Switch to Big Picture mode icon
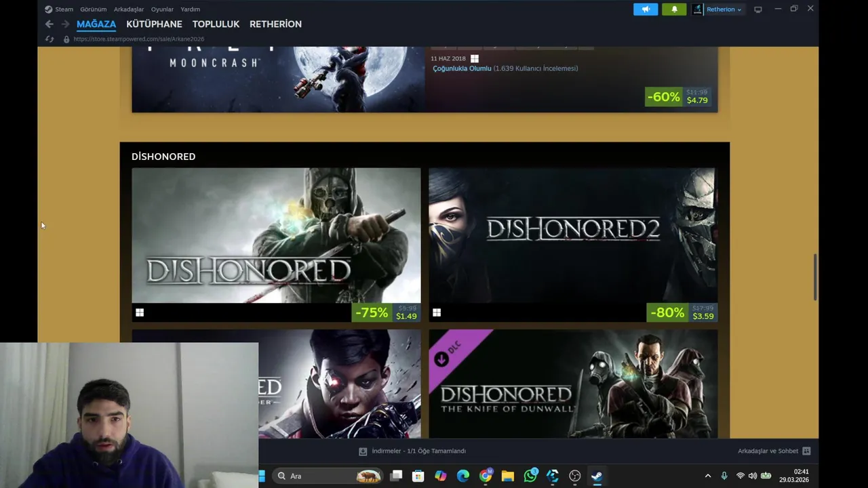Screen dimensions: 868x488 [x=758, y=9]
